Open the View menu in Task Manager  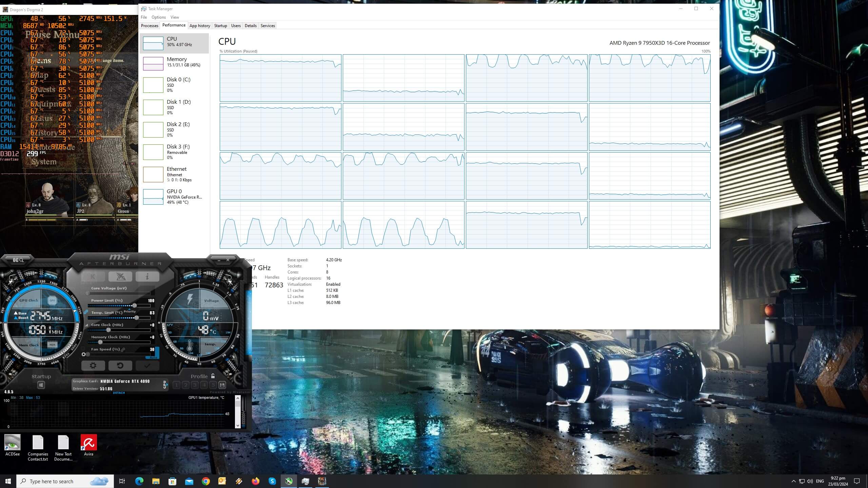pyautogui.click(x=175, y=17)
